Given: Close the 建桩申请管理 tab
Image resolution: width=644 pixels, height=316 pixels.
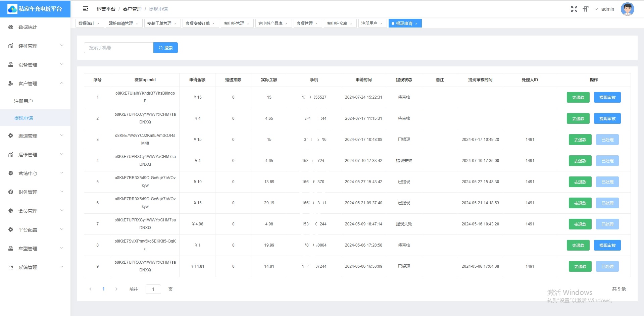Looking at the screenshot, I should (x=137, y=23).
